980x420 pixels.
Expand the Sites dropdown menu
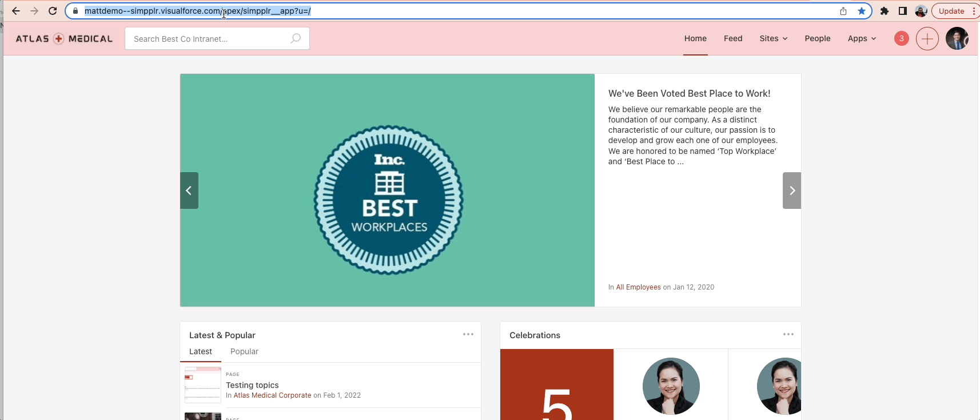(x=774, y=38)
